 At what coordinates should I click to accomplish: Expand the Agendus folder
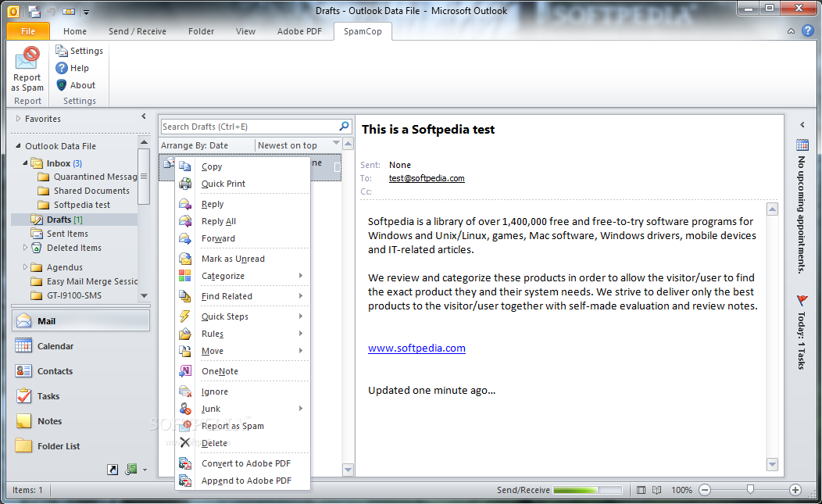click(x=25, y=267)
